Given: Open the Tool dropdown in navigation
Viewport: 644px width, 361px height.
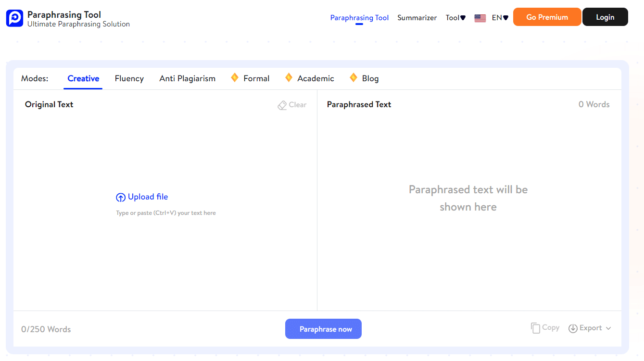Looking at the screenshot, I should 455,17.
